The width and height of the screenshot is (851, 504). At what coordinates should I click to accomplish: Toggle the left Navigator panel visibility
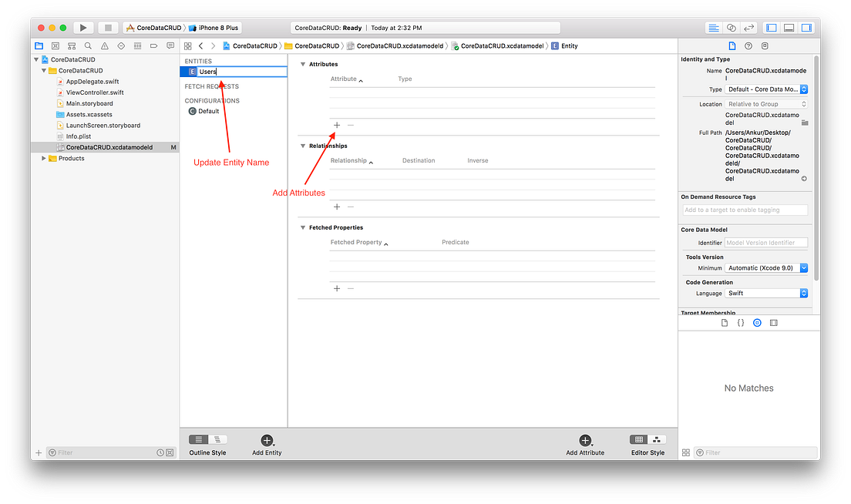[x=771, y=26]
